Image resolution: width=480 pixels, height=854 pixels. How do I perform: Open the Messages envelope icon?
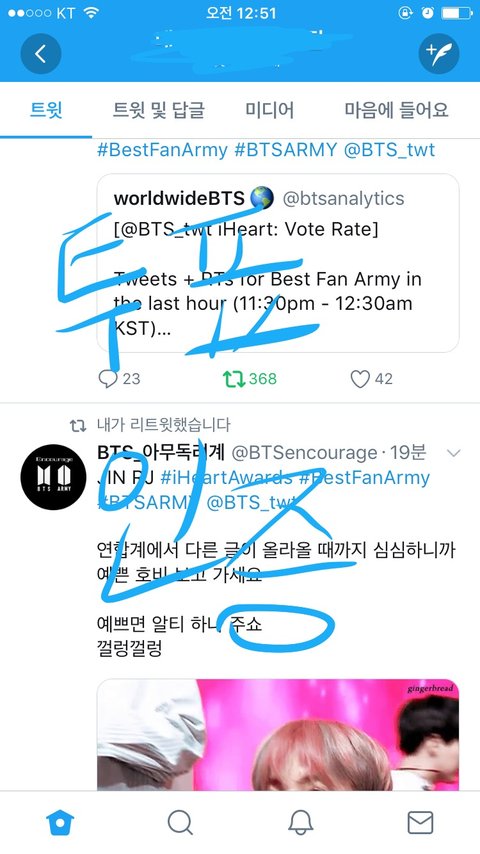421,822
